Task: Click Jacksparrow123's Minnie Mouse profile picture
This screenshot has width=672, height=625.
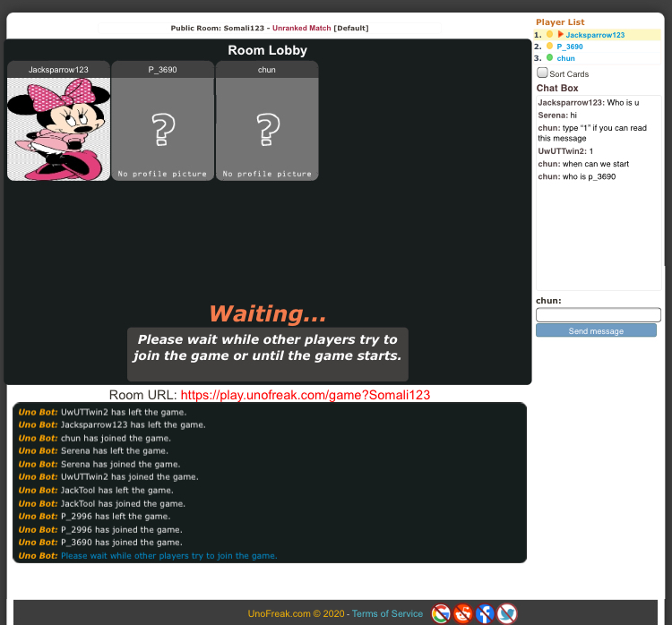Action: click(x=59, y=129)
